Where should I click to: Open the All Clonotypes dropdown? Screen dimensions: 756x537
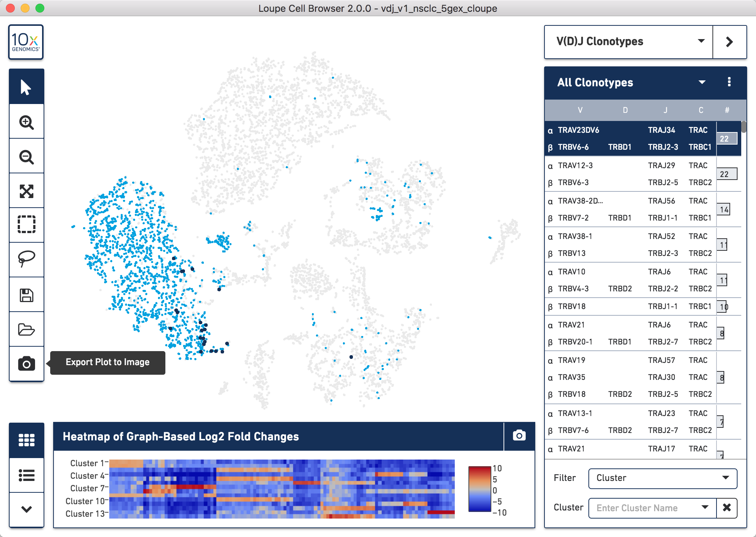click(x=701, y=82)
